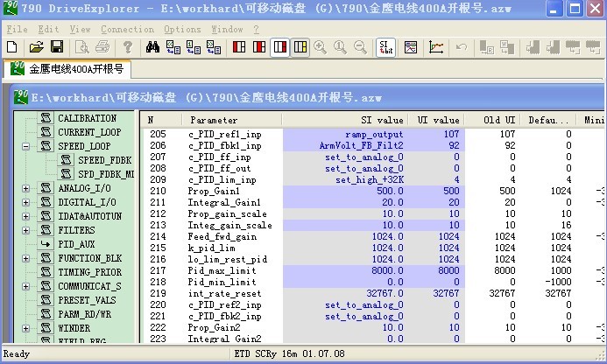Open the Connection menu
Screen dimensions: 607x364
point(127,30)
